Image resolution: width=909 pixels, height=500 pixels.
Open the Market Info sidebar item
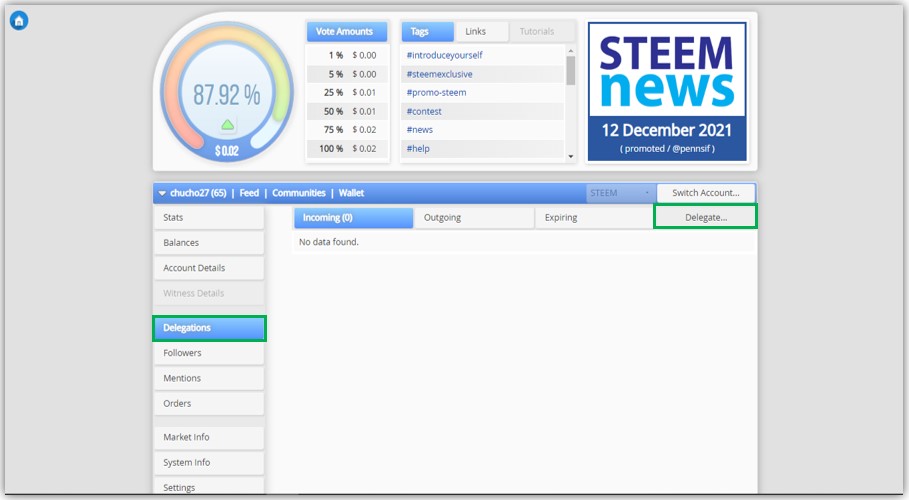coord(209,437)
